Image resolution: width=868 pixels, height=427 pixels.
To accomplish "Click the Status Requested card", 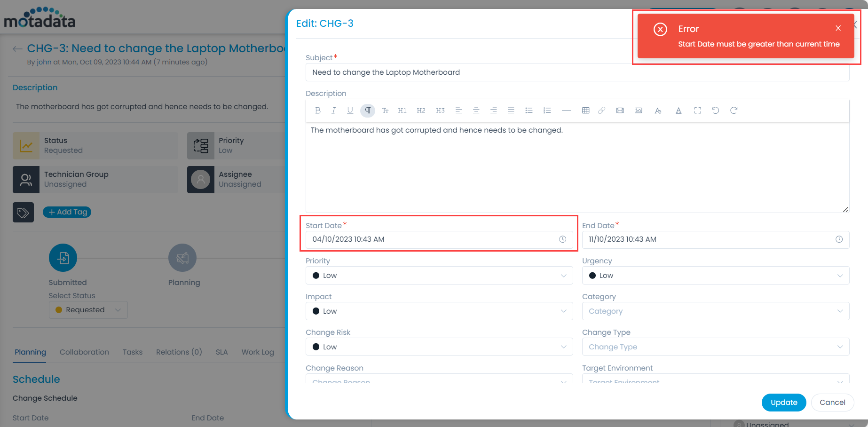I will pos(95,146).
